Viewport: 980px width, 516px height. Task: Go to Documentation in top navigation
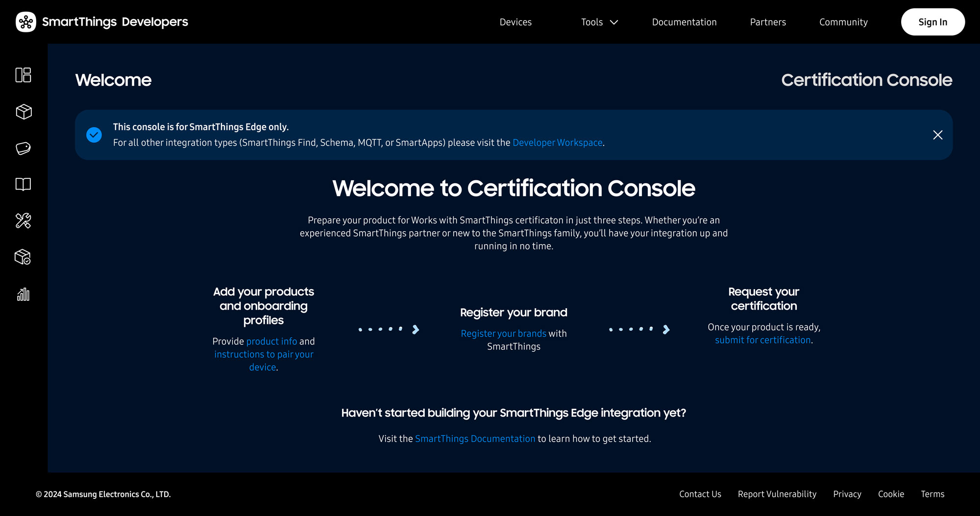click(x=684, y=22)
